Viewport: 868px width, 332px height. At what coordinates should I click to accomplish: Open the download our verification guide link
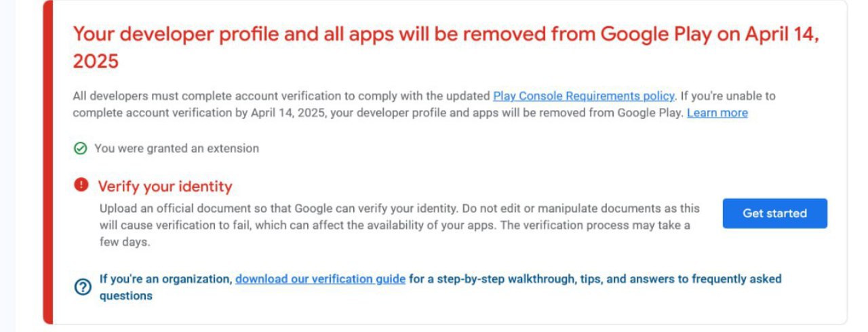pyautogui.click(x=320, y=279)
